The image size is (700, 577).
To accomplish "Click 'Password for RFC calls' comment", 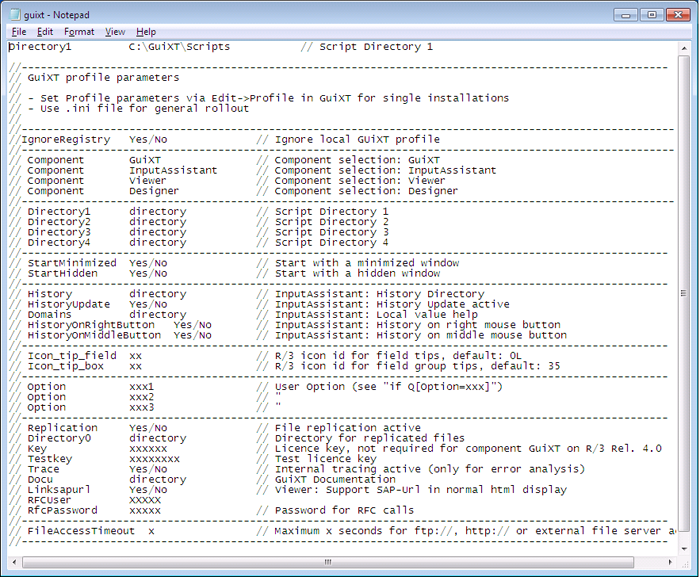I will [344, 510].
